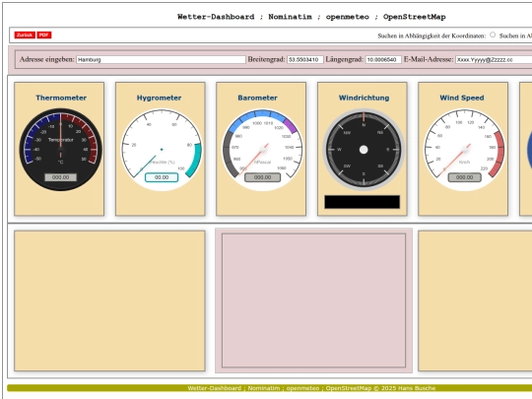The height and width of the screenshot is (399, 532).
Task: Click the red Zurück button
Action: click(x=25, y=34)
